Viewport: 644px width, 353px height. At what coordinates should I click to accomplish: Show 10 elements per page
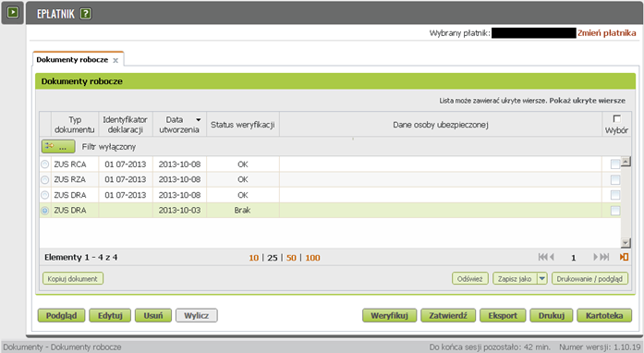[x=253, y=258]
